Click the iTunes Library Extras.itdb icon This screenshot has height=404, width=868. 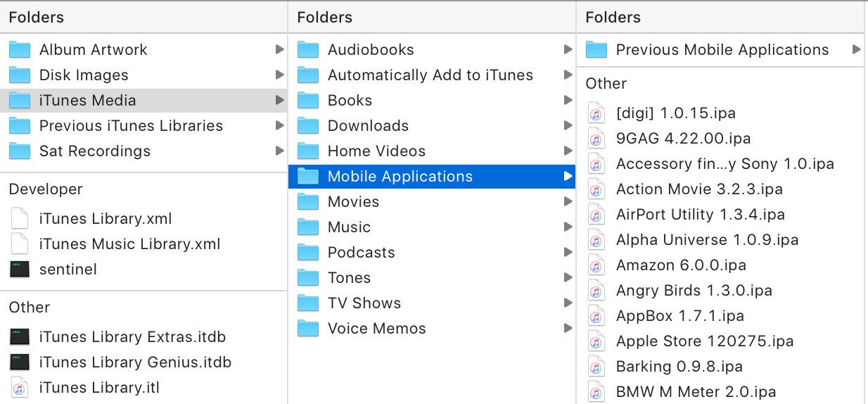pos(20,337)
